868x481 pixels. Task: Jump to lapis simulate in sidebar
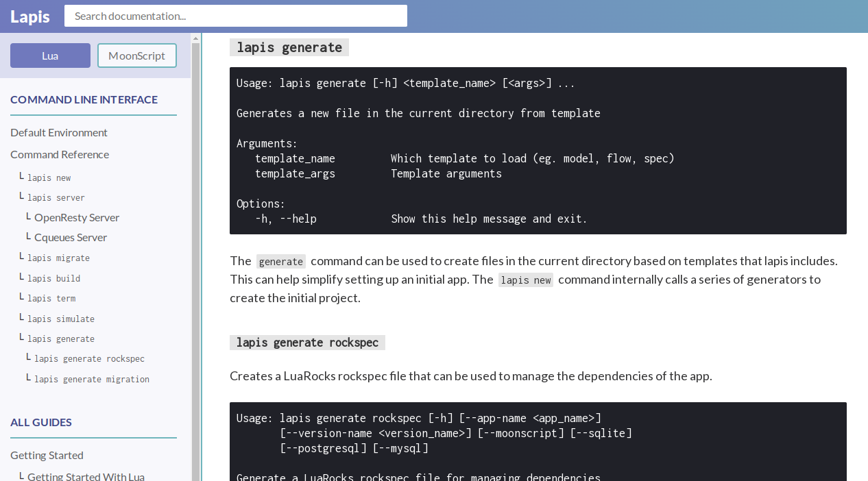point(61,319)
